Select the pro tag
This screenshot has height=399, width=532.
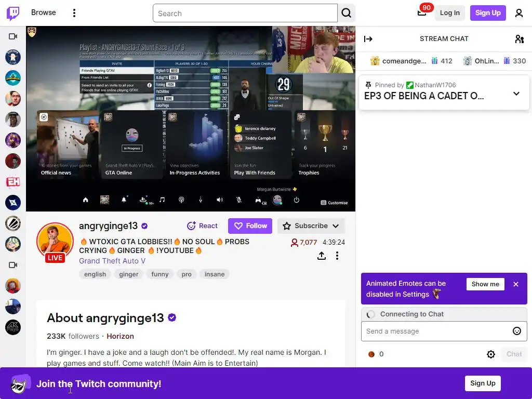tap(187, 274)
